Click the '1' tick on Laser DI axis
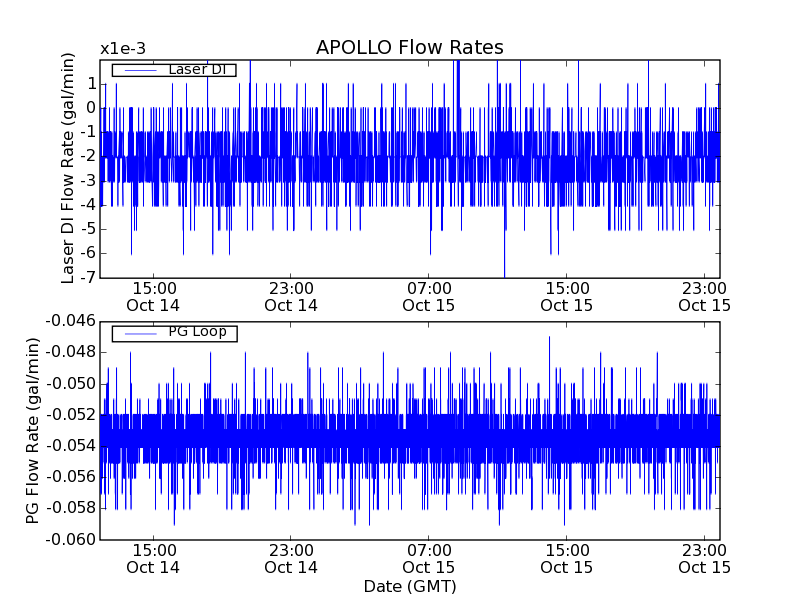 click(x=91, y=83)
